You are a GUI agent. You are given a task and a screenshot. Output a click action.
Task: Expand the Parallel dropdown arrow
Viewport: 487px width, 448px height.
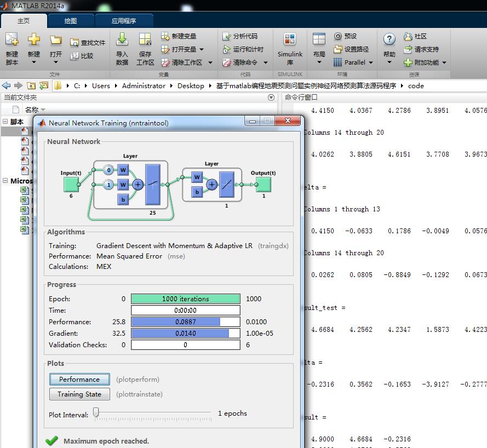[x=371, y=62]
